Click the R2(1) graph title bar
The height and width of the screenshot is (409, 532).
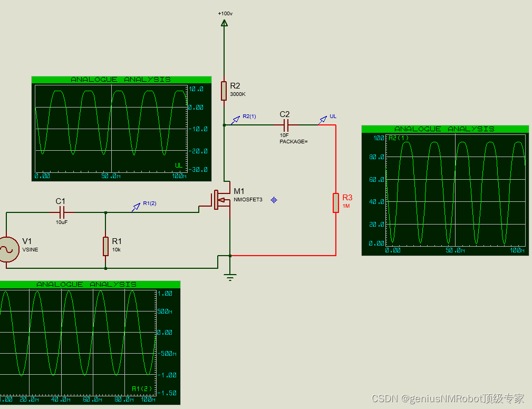[445, 129]
